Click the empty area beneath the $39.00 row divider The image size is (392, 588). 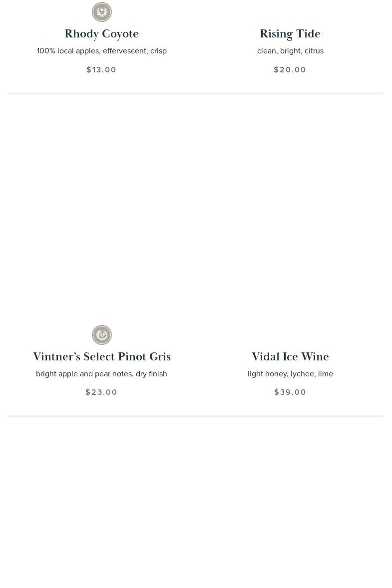[290, 503]
